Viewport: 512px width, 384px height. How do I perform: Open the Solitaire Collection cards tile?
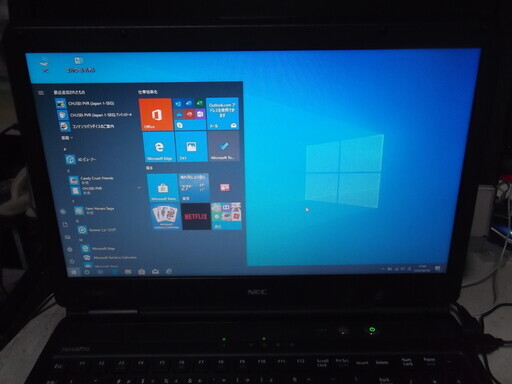pos(166,217)
